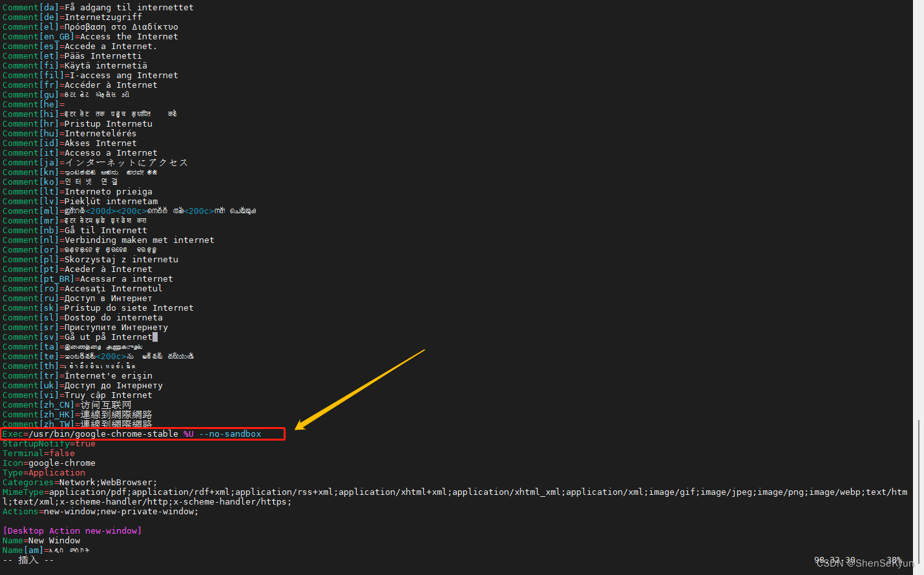Click Comment[sr]=Приступите Интернету line

(85, 328)
